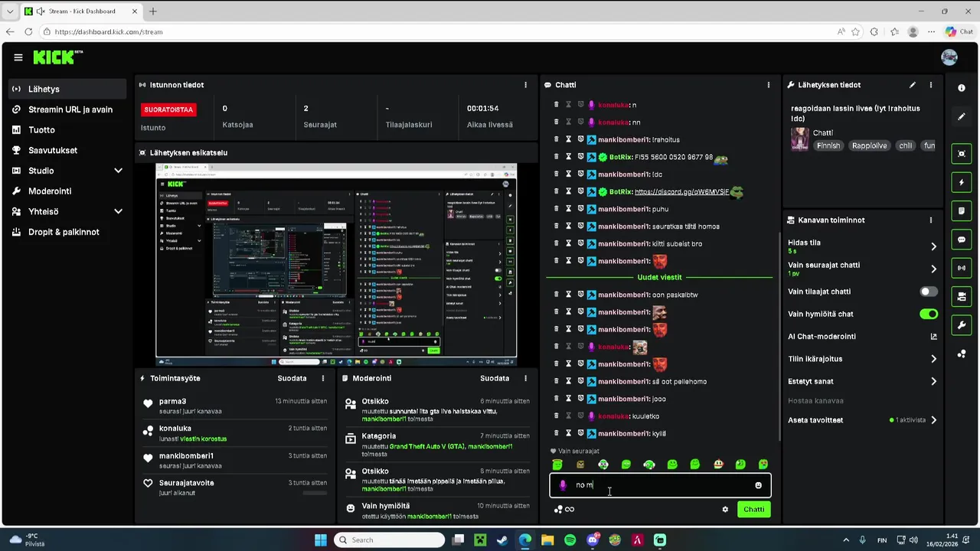
Task: Open Discord from the Windows taskbar
Action: click(x=593, y=540)
